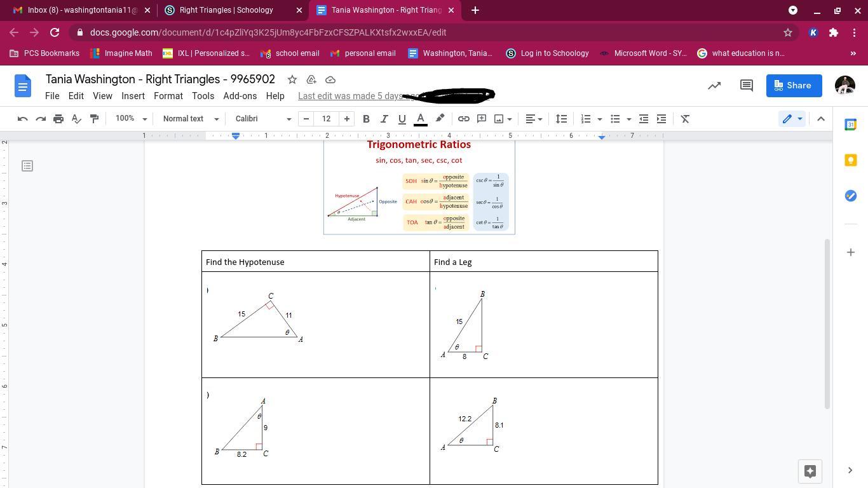Open the Calibri font dropdown
This screenshot has width=868, height=488.
(263, 119)
